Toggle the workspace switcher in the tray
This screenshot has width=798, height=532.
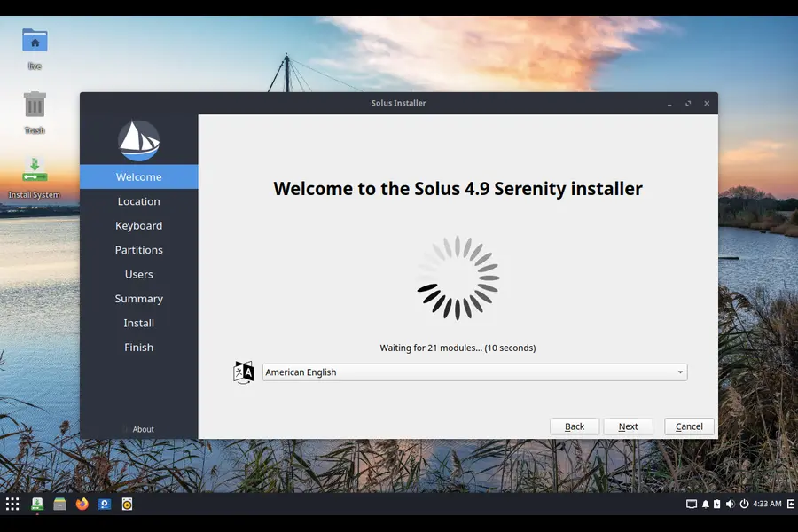tap(691, 504)
